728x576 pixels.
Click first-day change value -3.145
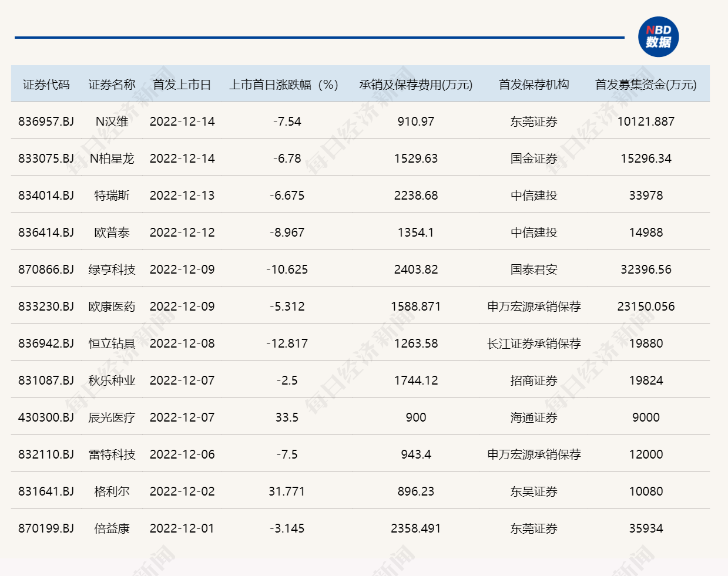[287, 528]
